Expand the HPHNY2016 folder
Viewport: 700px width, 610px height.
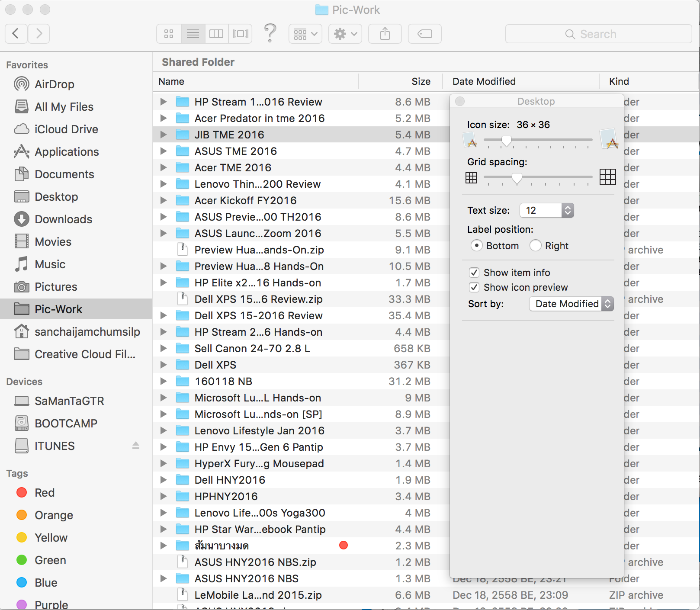(x=164, y=496)
